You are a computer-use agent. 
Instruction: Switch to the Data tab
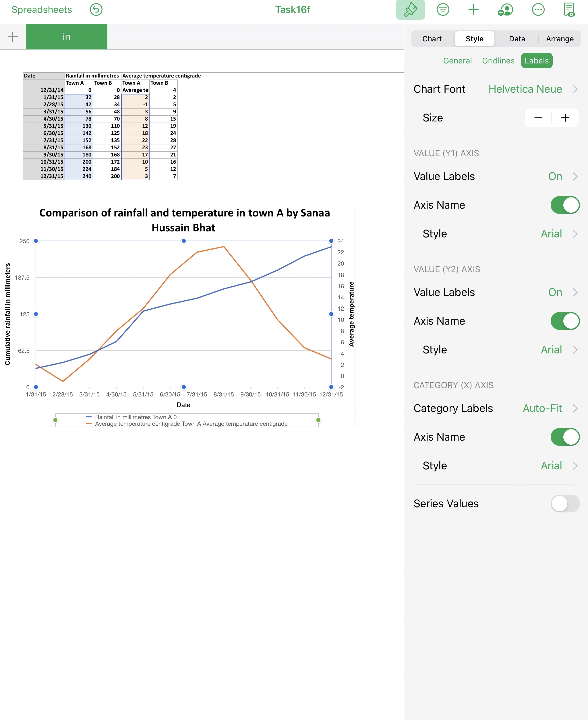click(516, 39)
